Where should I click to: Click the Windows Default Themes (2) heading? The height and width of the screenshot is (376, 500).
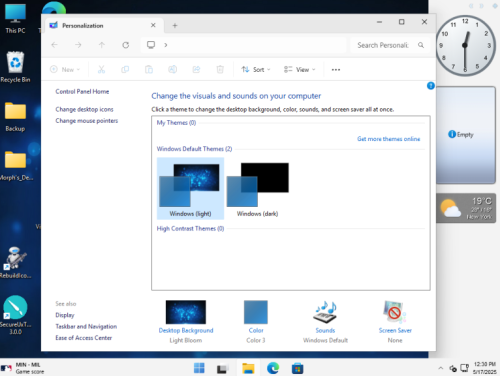(x=194, y=149)
